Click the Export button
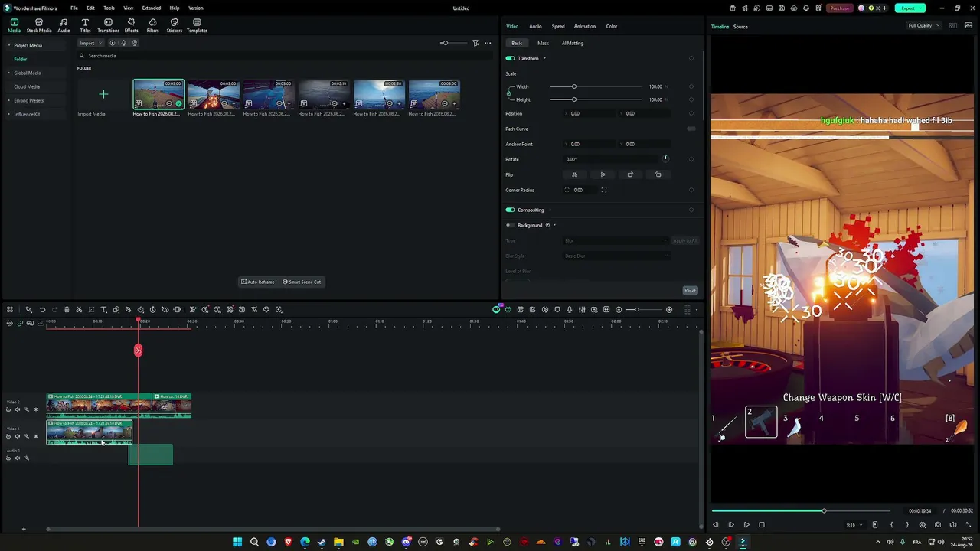The width and height of the screenshot is (980, 551). click(910, 8)
